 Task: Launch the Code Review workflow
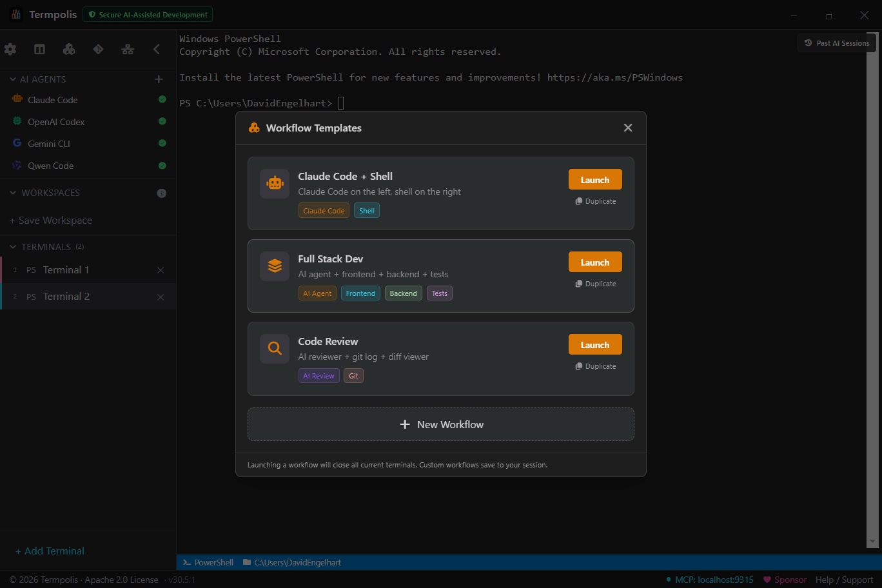595,344
